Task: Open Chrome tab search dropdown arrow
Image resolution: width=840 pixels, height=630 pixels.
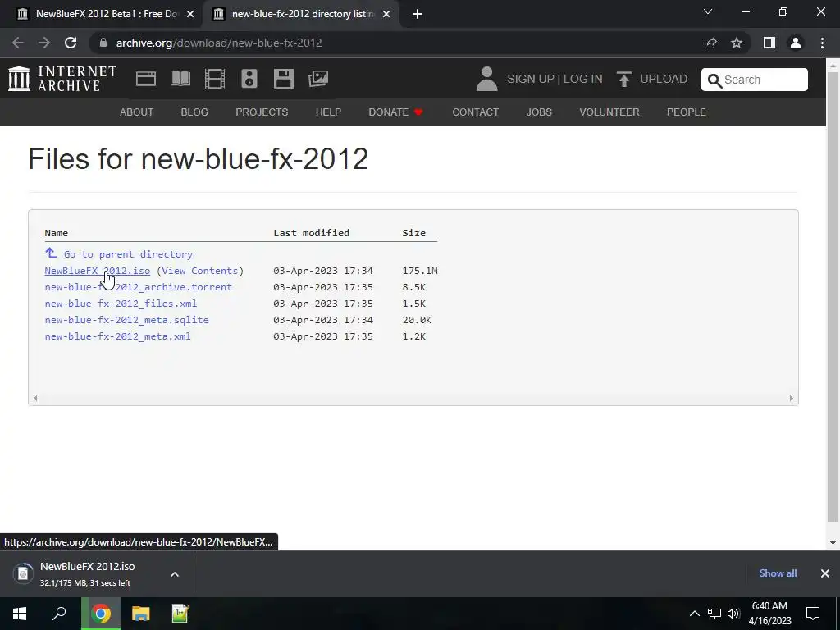Action: [x=708, y=11]
